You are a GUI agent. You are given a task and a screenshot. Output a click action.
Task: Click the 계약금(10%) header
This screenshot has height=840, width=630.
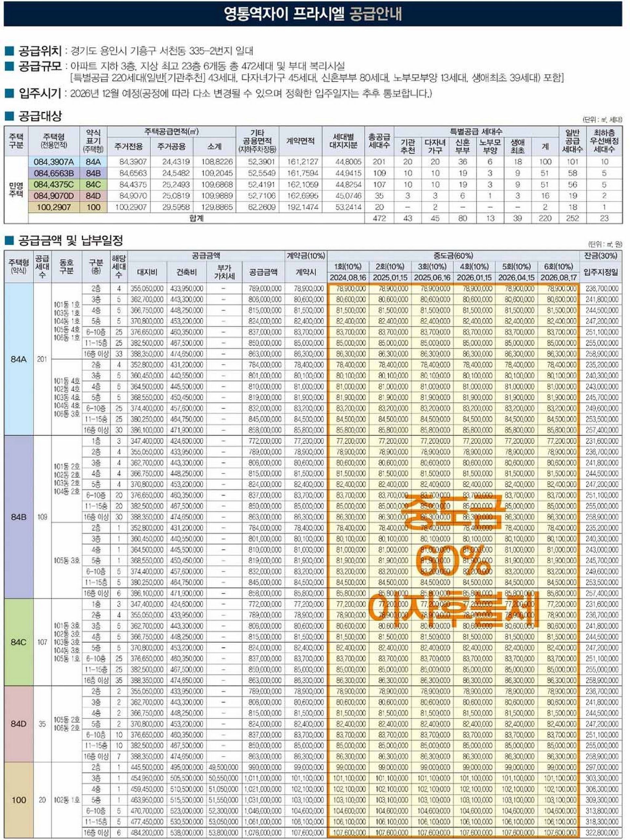click(x=306, y=256)
